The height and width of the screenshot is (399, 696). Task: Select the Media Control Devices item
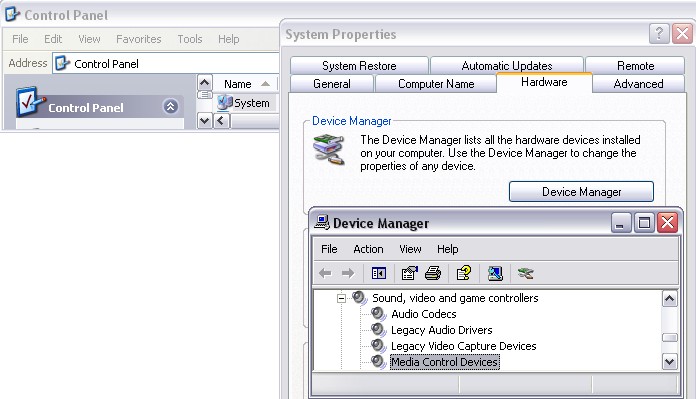point(444,362)
